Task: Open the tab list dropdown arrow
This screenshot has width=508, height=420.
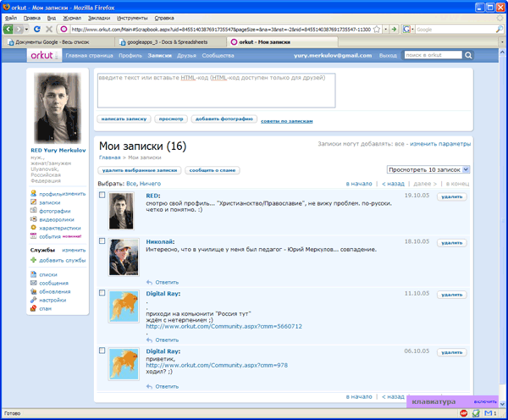Action: click(502, 42)
